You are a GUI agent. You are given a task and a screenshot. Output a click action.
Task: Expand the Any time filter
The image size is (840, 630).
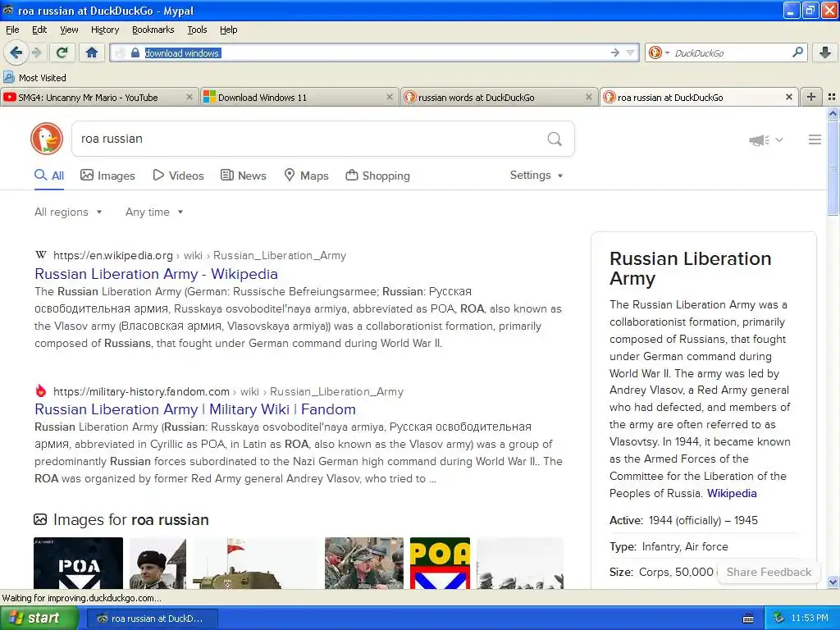tap(154, 212)
